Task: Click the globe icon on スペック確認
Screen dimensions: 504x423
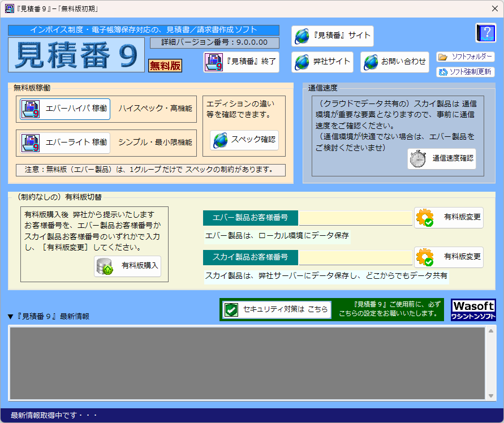Action: click(x=221, y=140)
